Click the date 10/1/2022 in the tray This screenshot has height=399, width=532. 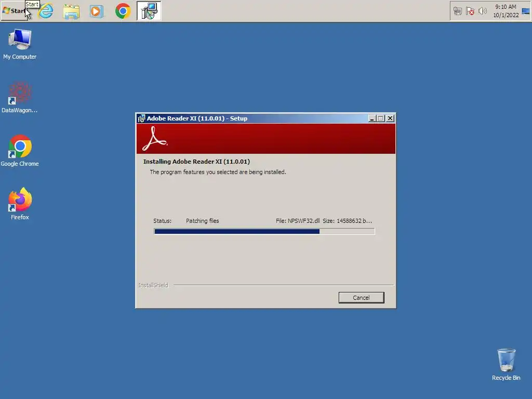pos(506,15)
